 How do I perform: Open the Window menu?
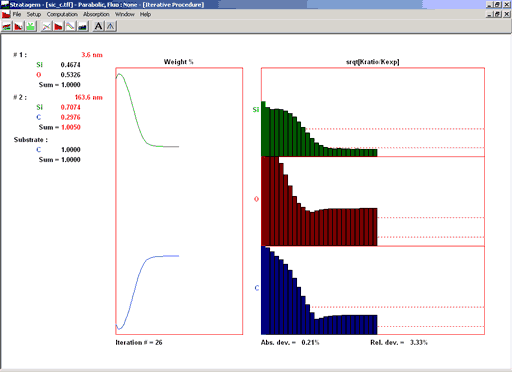pos(125,14)
